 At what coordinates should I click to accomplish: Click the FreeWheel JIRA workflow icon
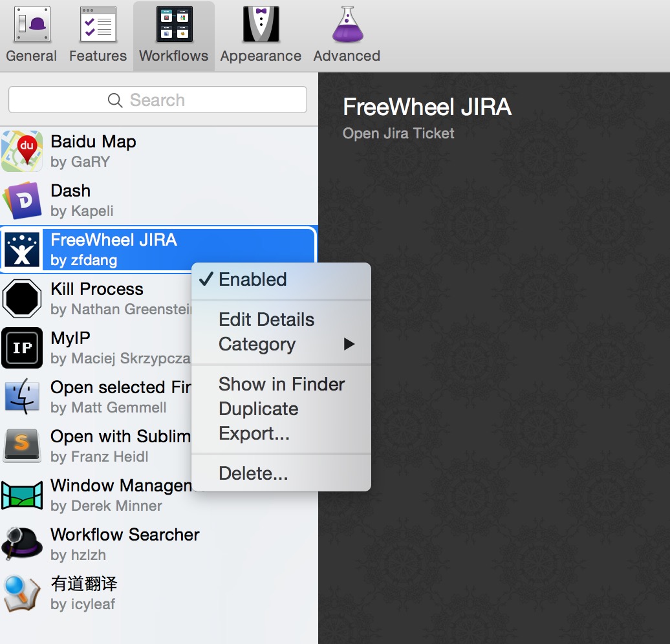click(22, 250)
